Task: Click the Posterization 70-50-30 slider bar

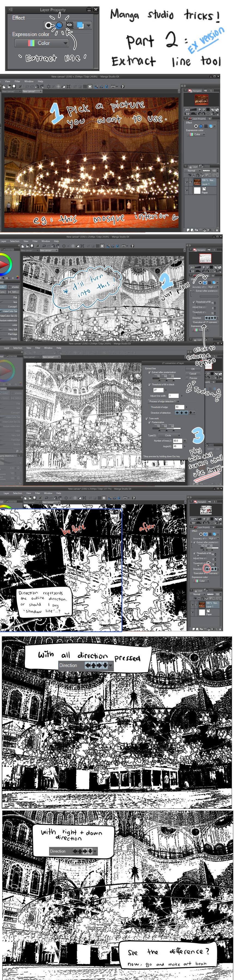Action: [167, 429]
